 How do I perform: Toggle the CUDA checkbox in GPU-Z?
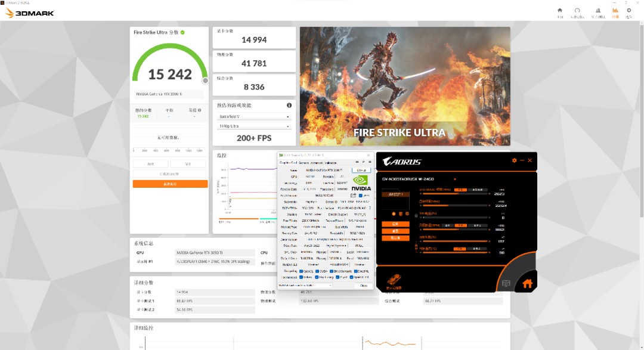317,271
